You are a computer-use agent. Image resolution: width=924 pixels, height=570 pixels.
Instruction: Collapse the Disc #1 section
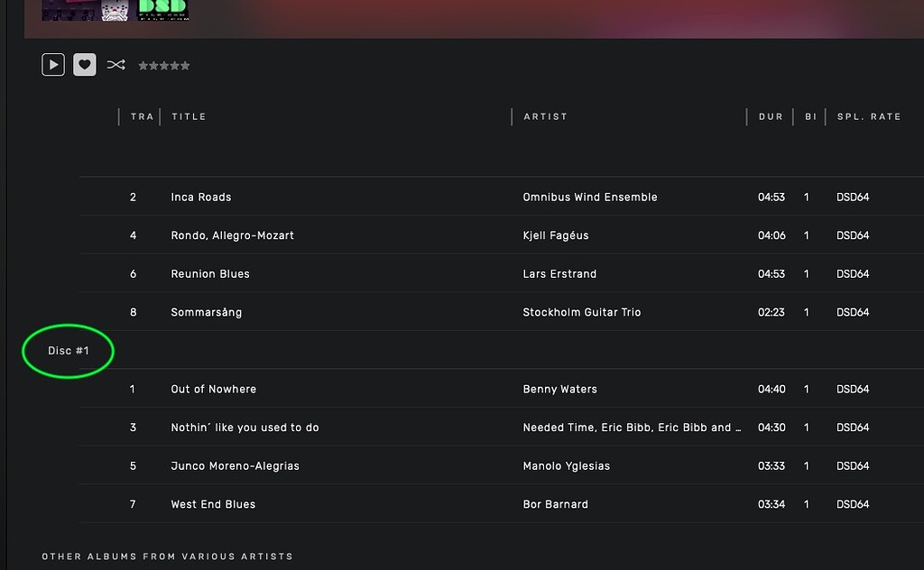(x=67, y=351)
